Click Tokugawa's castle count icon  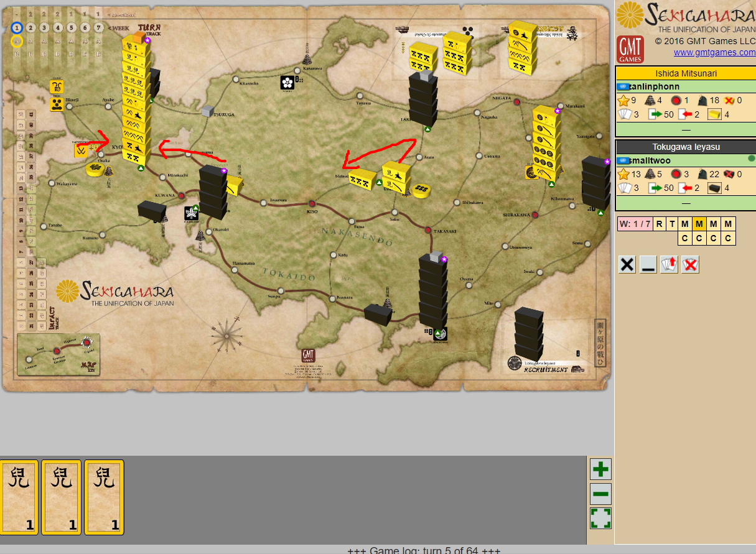[x=651, y=174]
